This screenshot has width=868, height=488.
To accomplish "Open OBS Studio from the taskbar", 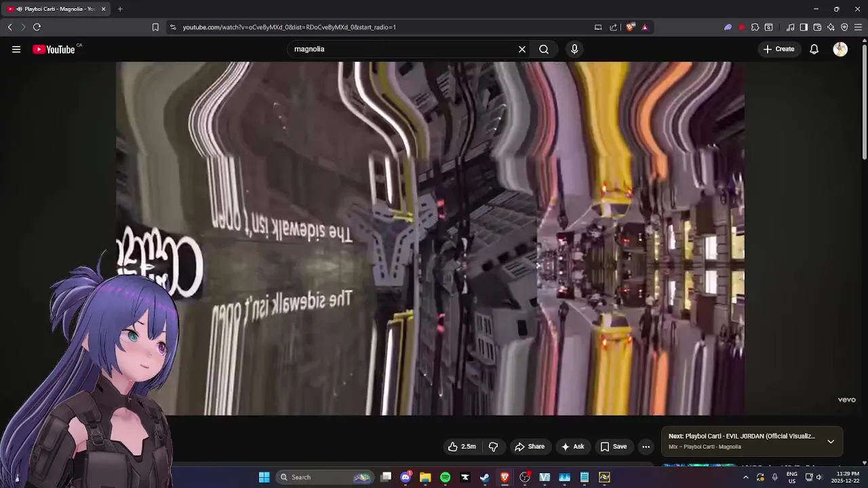I will pos(525,477).
